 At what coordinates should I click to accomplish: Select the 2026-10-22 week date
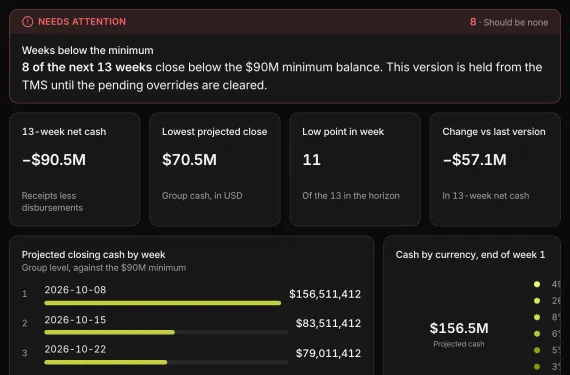tap(75, 349)
